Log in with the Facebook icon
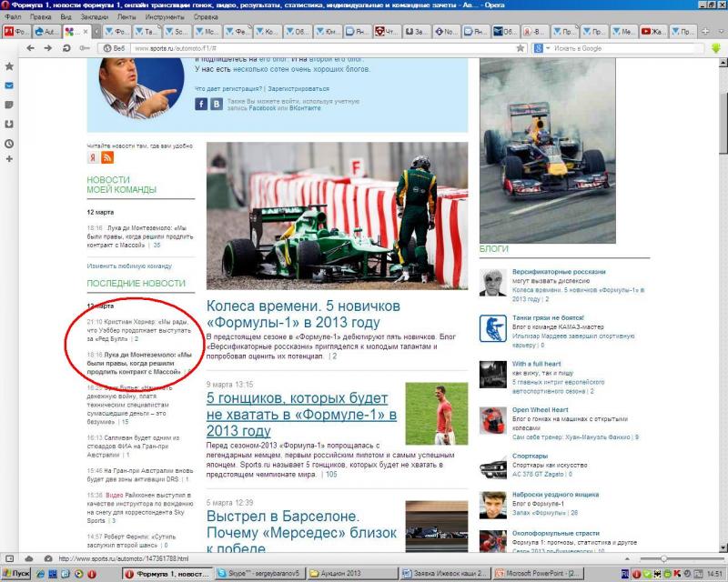The image size is (728, 582). [x=201, y=104]
